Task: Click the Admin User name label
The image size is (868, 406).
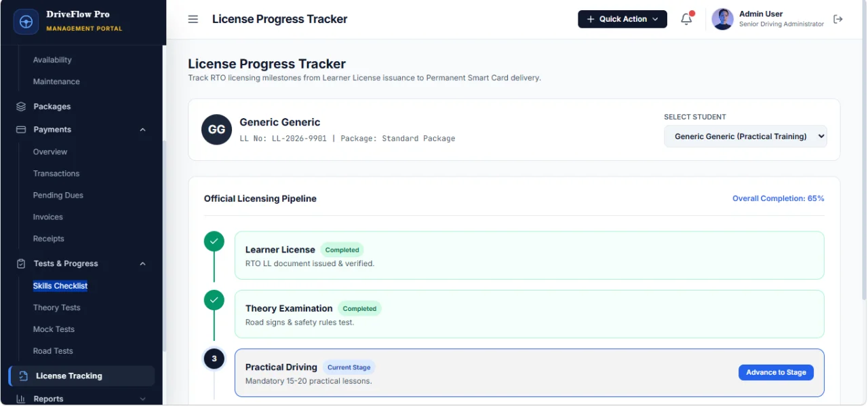Action: pos(761,14)
